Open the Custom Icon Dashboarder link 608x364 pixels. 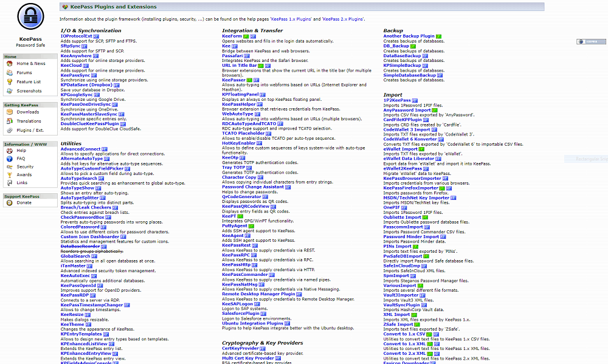click(x=89, y=236)
